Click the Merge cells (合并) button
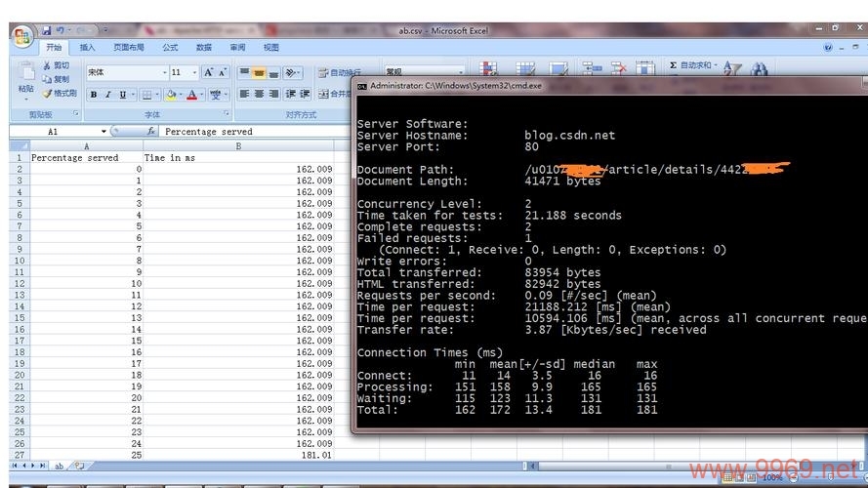The height and width of the screenshot is (488, 868). (x=334, y=94)
